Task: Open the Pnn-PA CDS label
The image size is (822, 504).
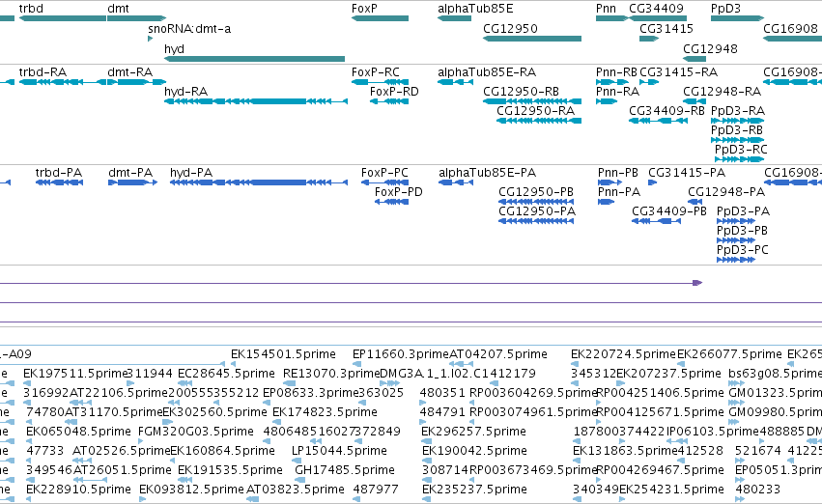Action: point(619,192)
